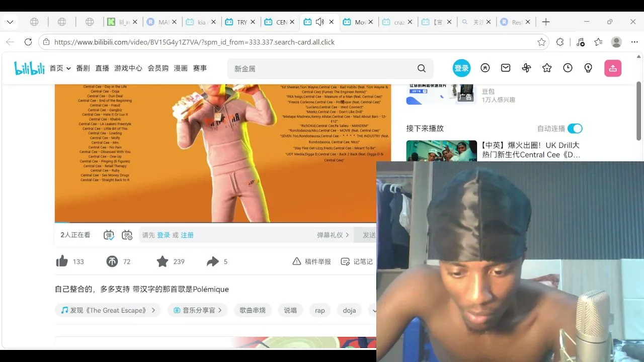Viewport: 644px width, 362px height.
Task: Select the 说唱 tag
Action: point(290,310)
